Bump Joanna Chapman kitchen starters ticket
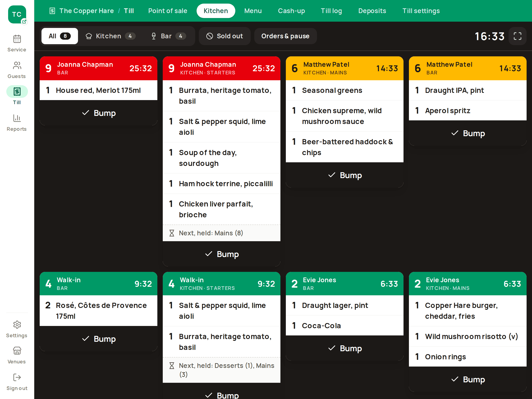Image resolution: width=532 pixels, height=399 pixels. point(222,254)
